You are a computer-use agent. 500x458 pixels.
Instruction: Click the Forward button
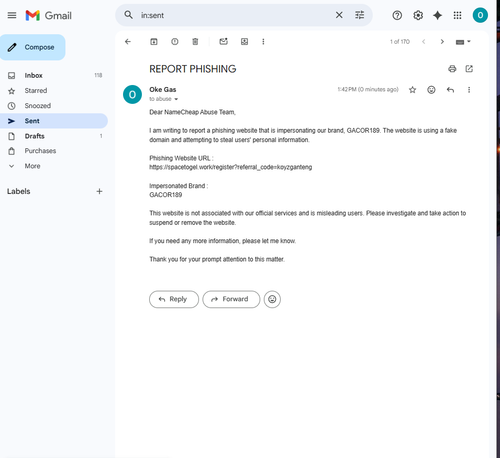pyautogui.click(x=231, y=299)
